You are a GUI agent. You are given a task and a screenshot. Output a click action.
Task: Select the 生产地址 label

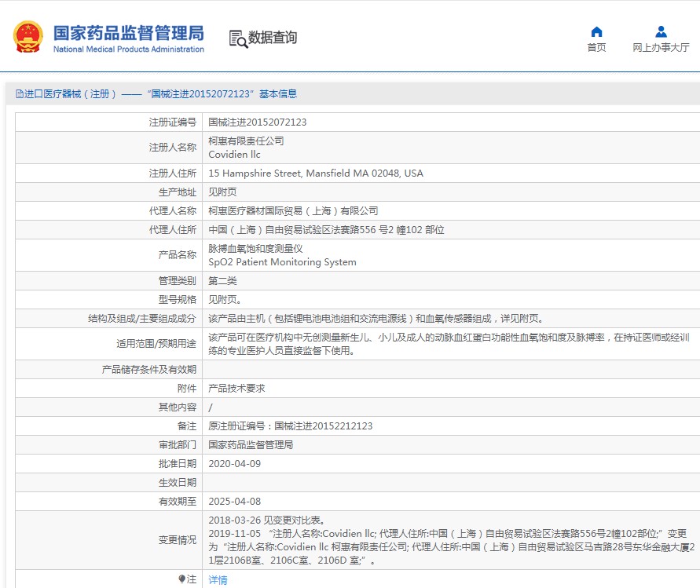[x=178, y=192]
